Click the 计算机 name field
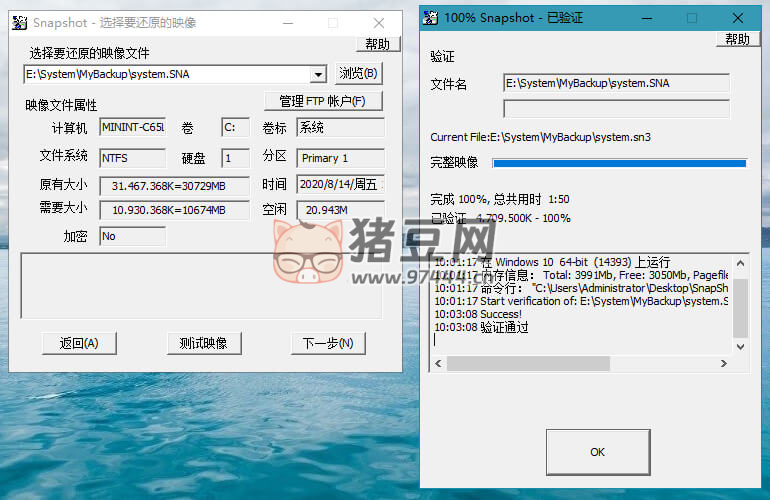The image size is (770, 500). click(x=132, y=128)
